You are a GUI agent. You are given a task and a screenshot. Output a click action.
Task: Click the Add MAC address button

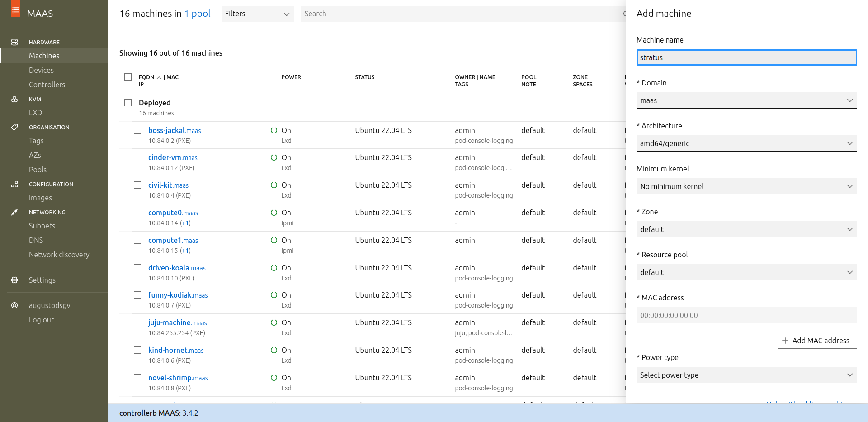tap(817, 341)
